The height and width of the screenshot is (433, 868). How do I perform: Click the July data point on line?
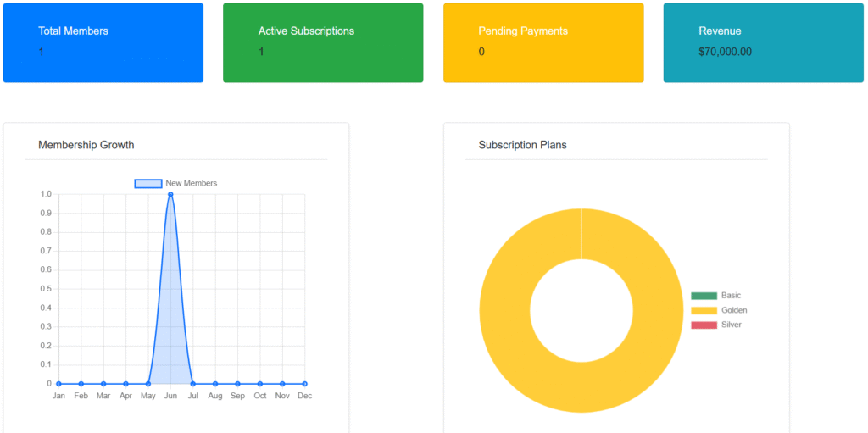(x=192, y=384)
